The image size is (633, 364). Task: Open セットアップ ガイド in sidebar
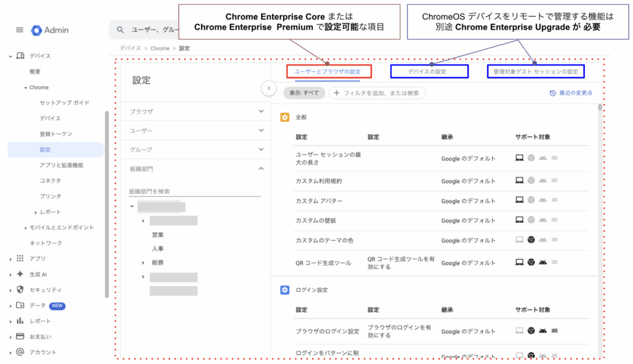[x=64, y=103]
